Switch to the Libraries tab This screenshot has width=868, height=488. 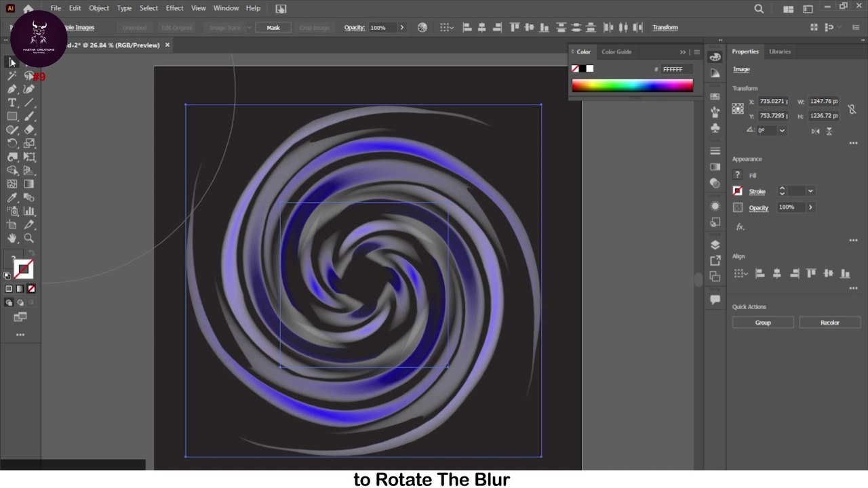tap(780, 52)
